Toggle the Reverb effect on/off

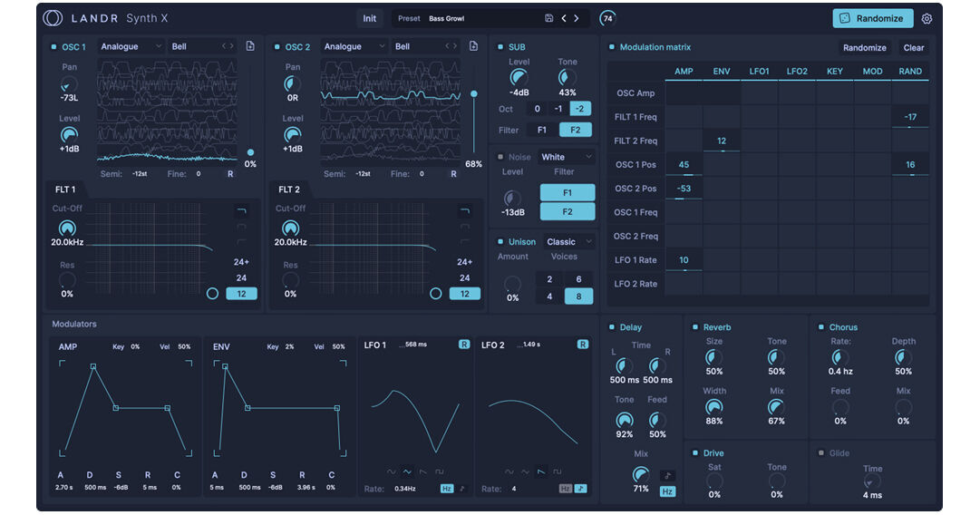695,327
